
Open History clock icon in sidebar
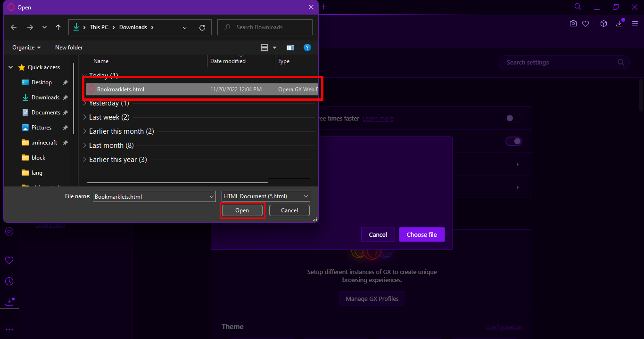9,282
